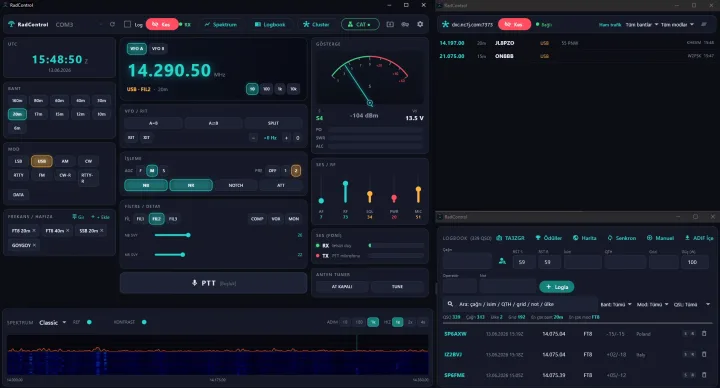Image resolution: width=720 pixels, height=388 pixels.
Task: Click the Ekle add memory button
Action: (x=101, y=217)
